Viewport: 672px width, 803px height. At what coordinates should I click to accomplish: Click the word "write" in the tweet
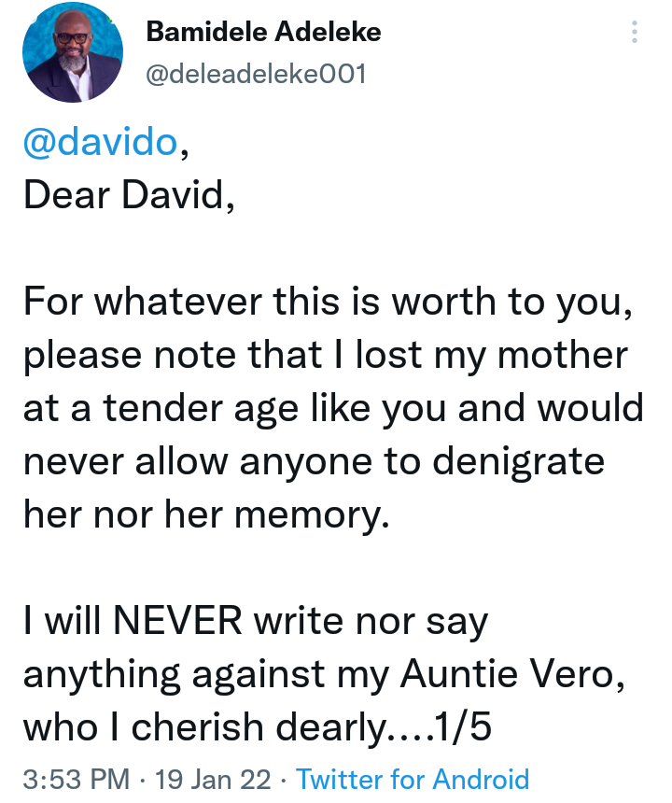[x=299, y=621]
